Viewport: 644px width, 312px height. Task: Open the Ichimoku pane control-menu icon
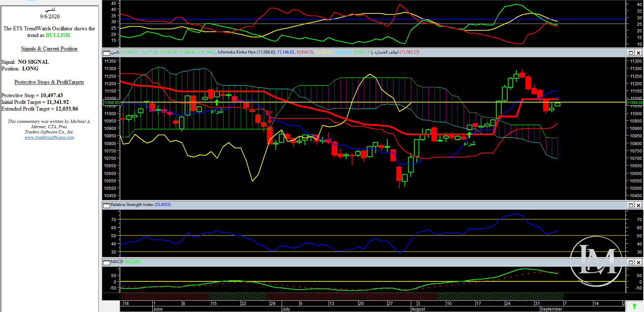(x=106, y=53)
